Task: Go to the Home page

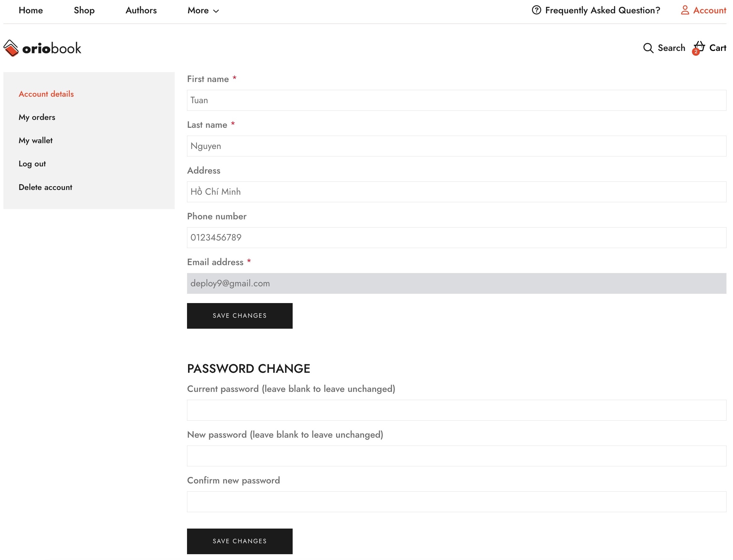Action: (x=31, y=11)
